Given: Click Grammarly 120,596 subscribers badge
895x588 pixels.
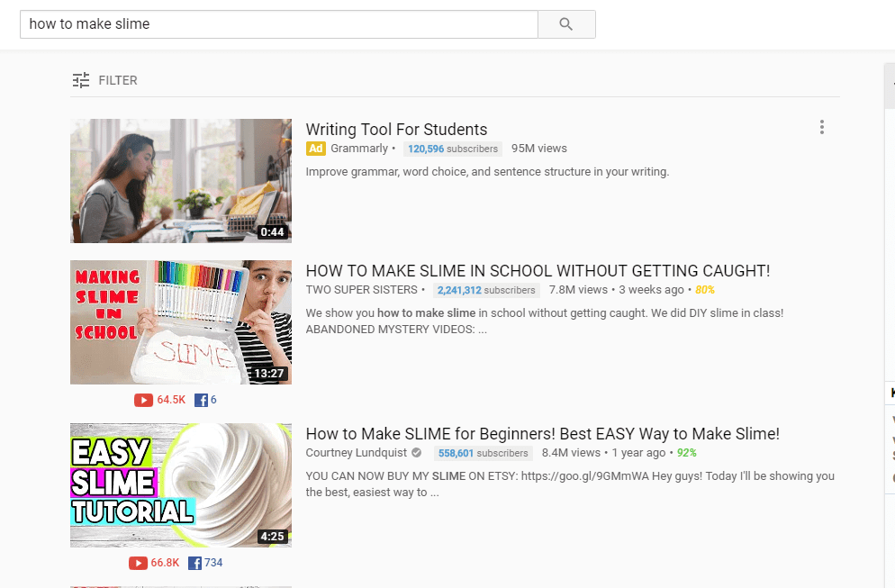Looking at the screenshot, I should 453,149.
